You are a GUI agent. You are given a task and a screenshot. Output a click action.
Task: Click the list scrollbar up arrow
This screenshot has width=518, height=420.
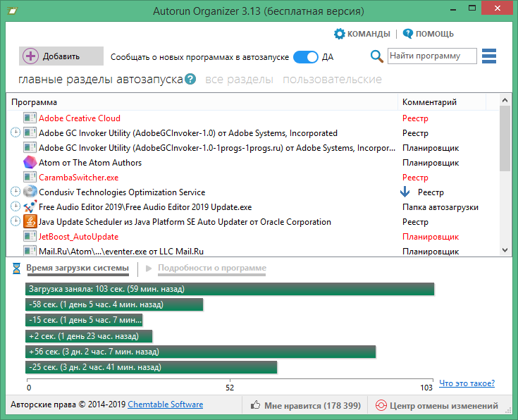(x=505, y=100)
